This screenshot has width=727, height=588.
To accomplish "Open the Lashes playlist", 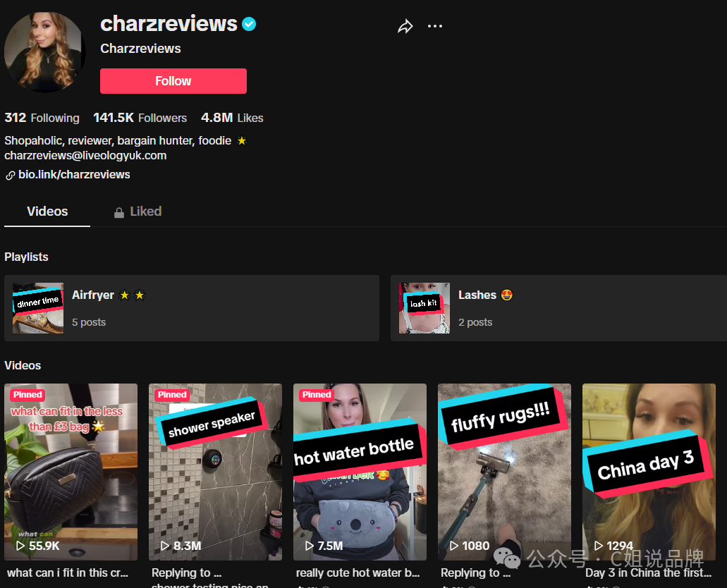I will (558, 308).
